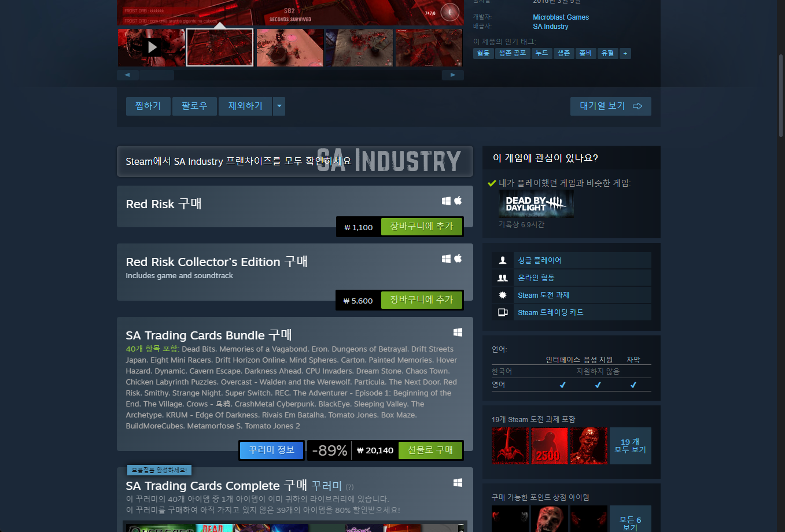Select the 생존 공포 tag
Image resolution: width=785 pixels, height=532 pixels.
(x=513, y=53)
